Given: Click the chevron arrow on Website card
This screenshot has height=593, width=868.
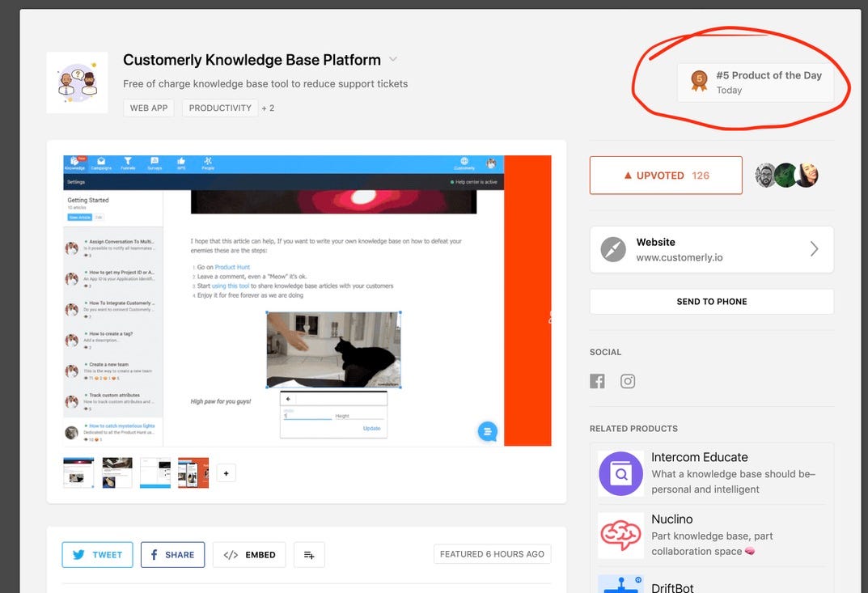Looking at the screenshot, I should tap(815, 249).
